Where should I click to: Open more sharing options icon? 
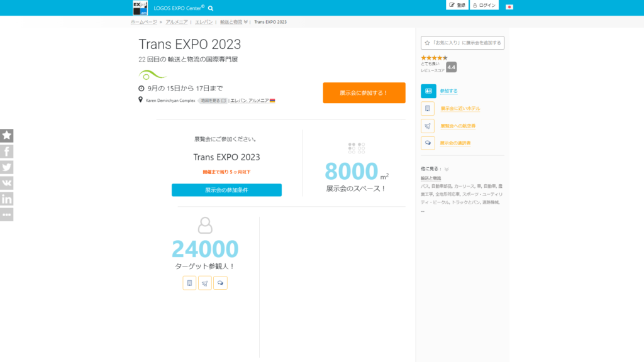point(6,215)
